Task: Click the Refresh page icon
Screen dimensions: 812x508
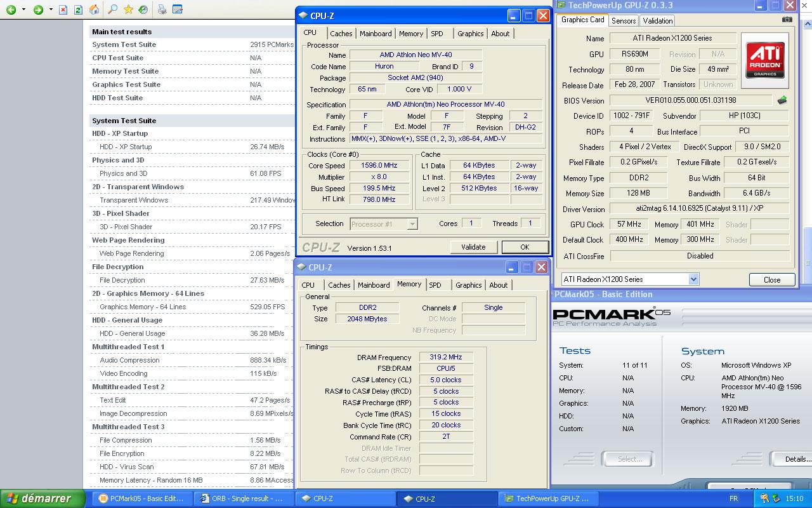Action: (x=78, y=10)
